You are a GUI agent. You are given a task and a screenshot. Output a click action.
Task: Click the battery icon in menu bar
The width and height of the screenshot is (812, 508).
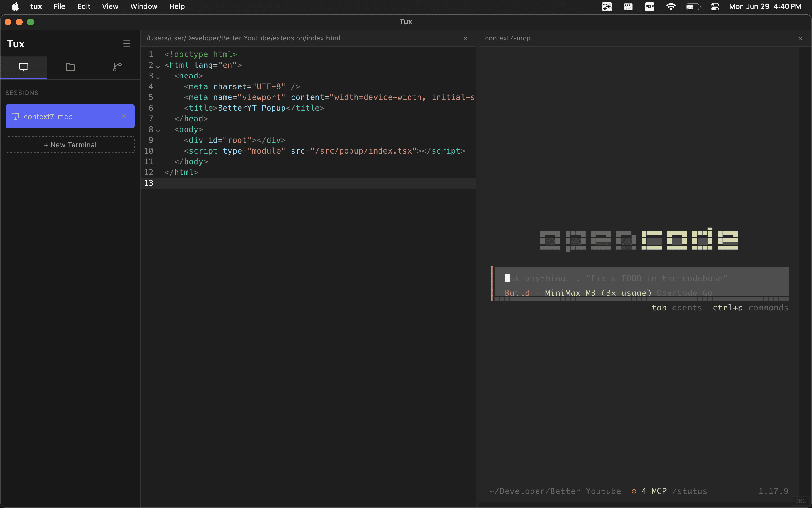693,6
